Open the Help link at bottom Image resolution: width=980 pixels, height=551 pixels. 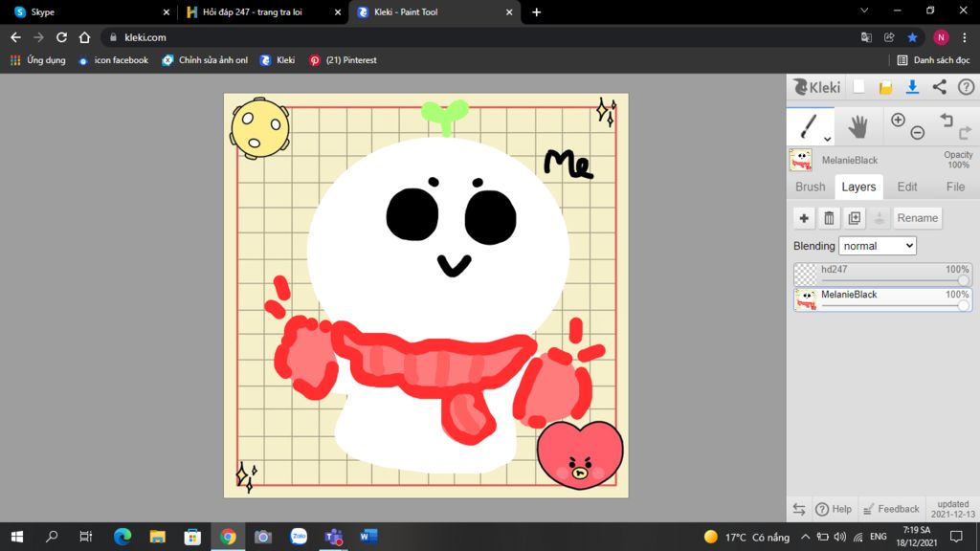[x=834, y=509]
